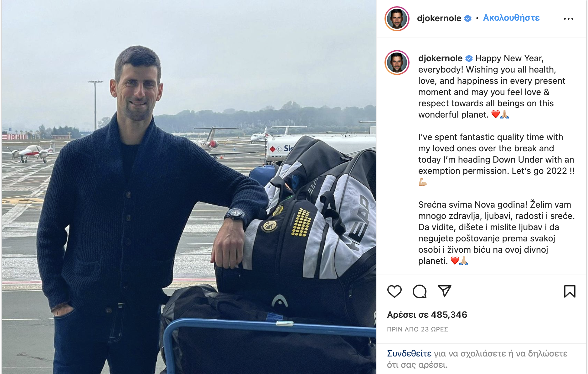Click the djokernole username in the header
The height and width of the screenshot is (374, 588).
coord(439,18)
